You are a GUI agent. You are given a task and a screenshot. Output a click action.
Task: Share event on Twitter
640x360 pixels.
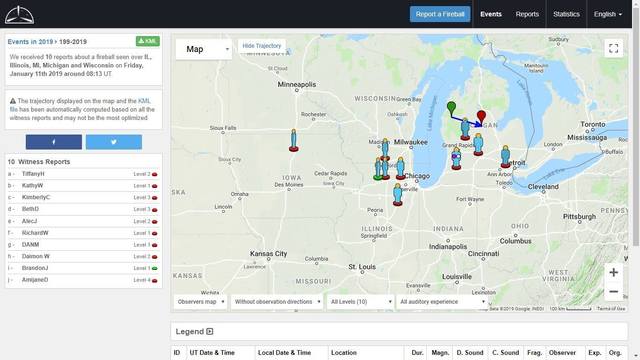[x=114, y=142]
